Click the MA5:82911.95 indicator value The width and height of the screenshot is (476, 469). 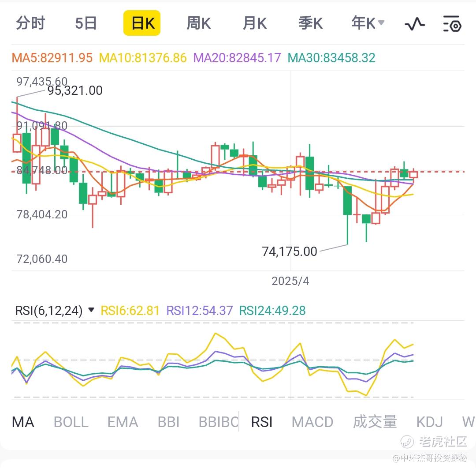(52, 58)
